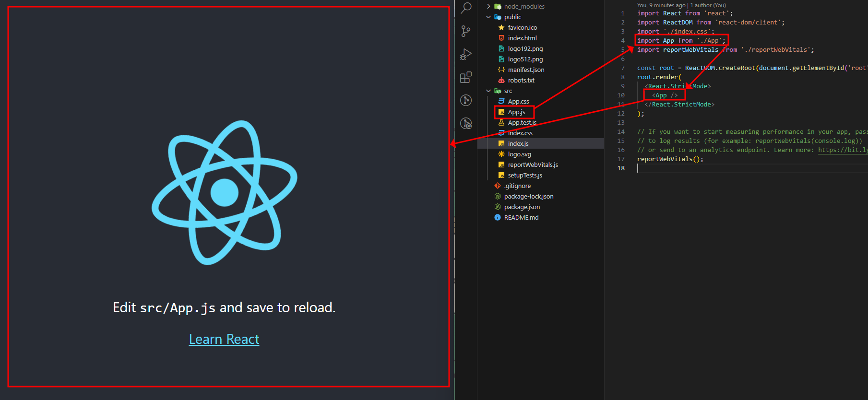Click the info icon of README.md
Screen dimensions: 868x400
498,217
